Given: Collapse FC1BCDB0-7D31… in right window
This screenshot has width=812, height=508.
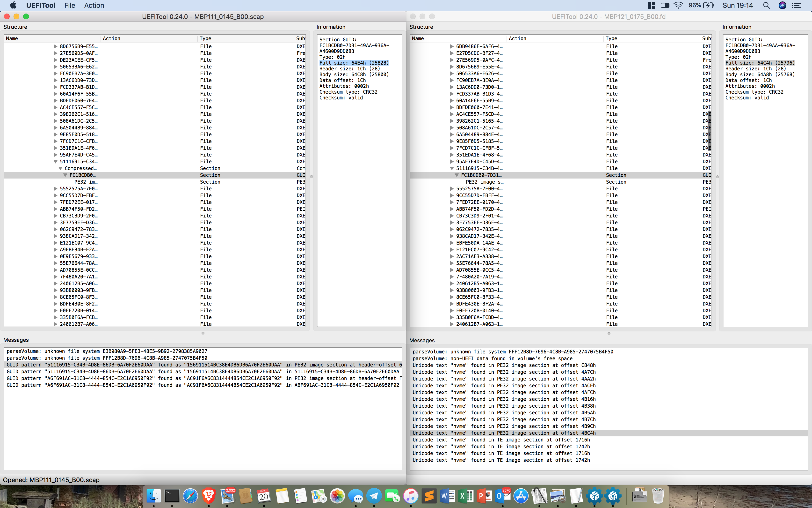Looking at the screenshot, I should (x=457, y=175).
